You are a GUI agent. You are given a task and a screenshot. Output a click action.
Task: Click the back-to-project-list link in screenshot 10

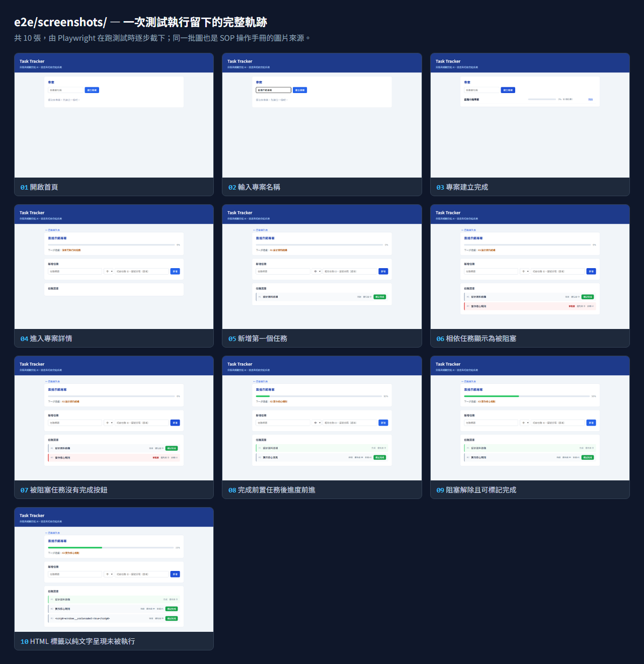click(x=53, y=533)
